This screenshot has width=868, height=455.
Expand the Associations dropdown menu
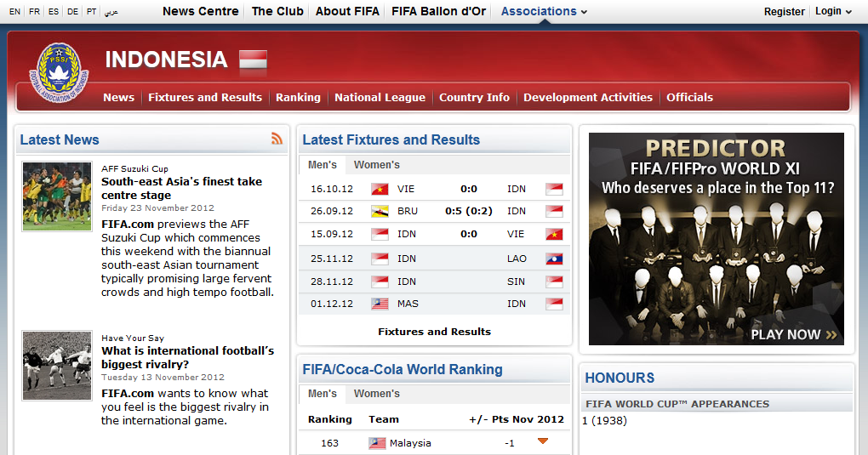tap(544, 11)
